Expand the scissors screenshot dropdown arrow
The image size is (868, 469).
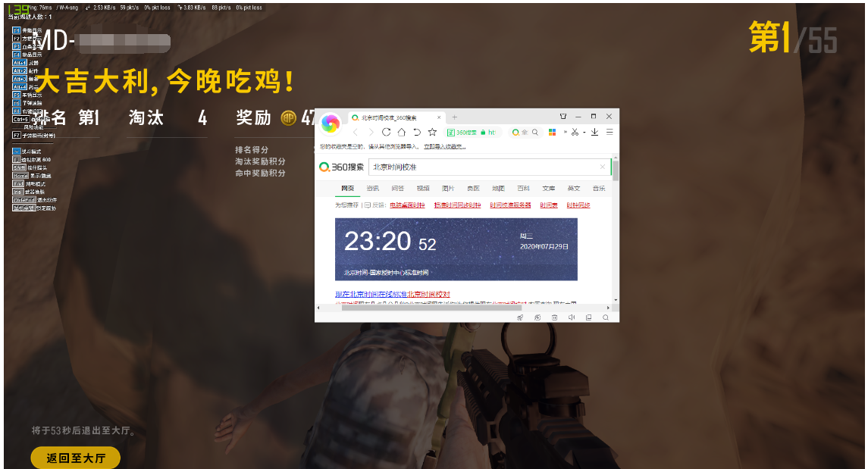[584, 133]
